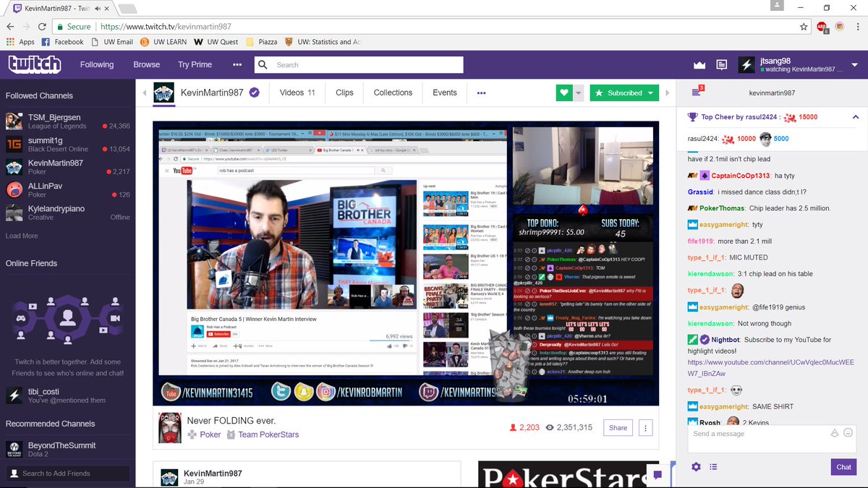Click the Team PokerStars link

coord(268,435)
